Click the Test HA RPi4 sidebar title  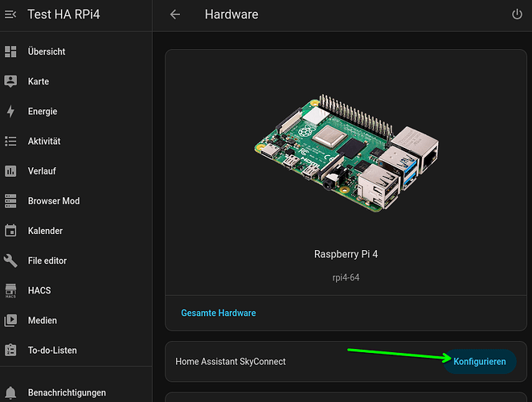[x=64, y=14]
